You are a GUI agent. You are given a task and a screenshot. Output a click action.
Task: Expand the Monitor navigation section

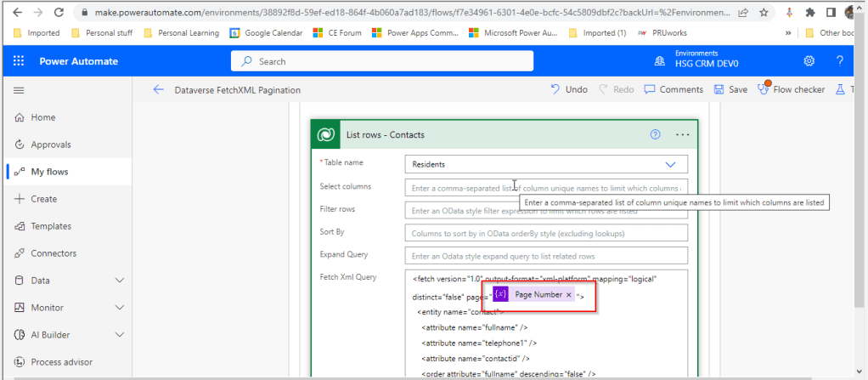pos(119,308)
